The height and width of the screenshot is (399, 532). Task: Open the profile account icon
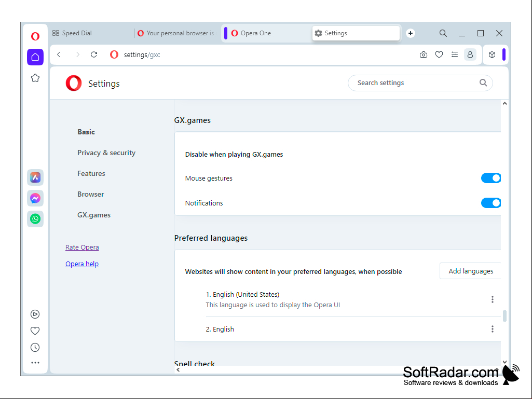click(x=470, y=54)
